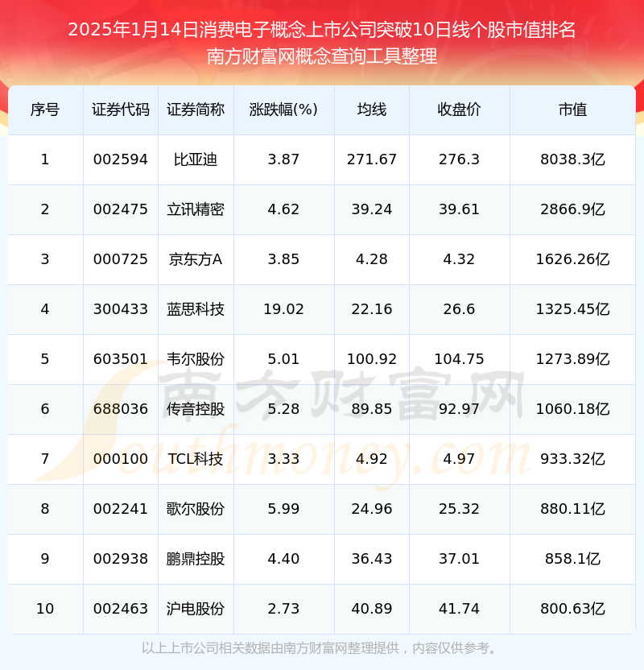Select the 沪电股份 stock name

(196, 610)
